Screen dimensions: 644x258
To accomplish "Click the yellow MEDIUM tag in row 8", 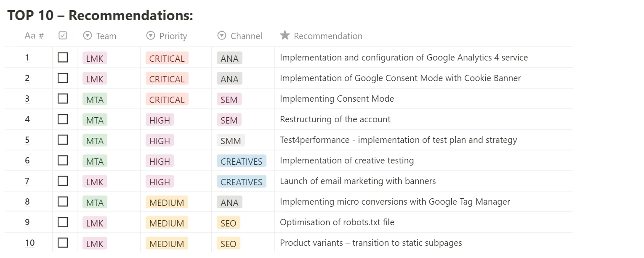I will coord(167,203).
